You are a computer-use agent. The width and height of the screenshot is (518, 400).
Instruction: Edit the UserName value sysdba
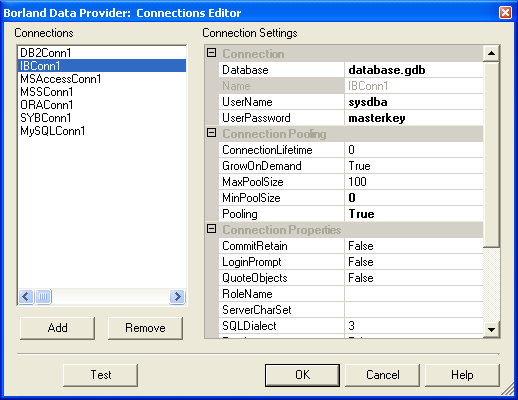[414, 102]
